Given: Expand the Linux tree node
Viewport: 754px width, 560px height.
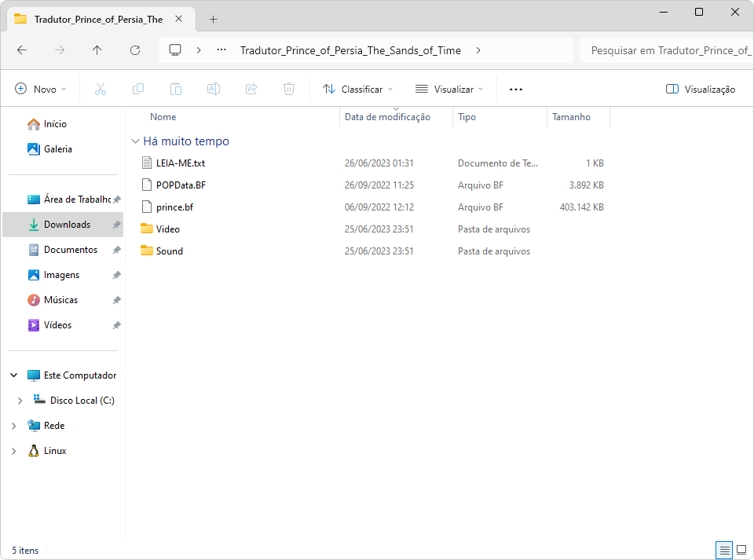Looking at the screenshot, I should 14,451.
